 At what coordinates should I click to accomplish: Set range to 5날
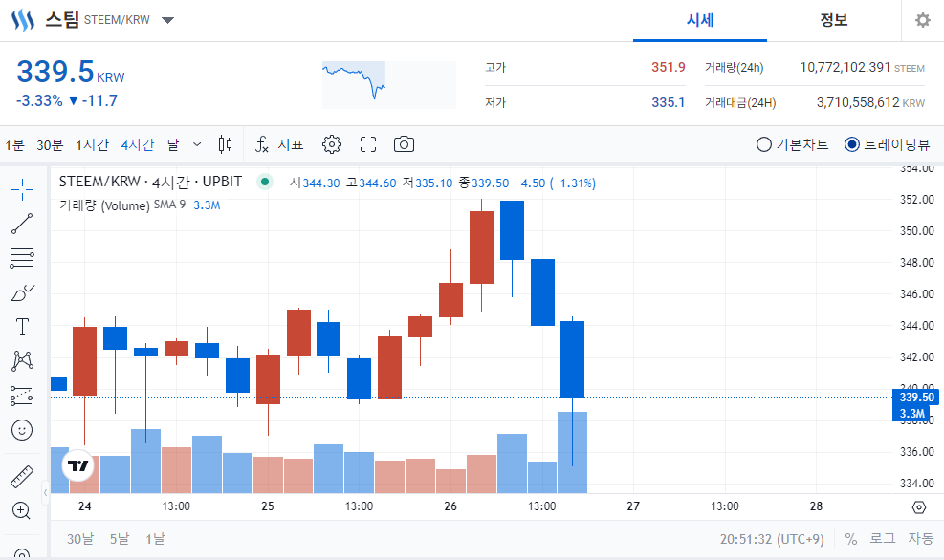(x=120, y=539)
